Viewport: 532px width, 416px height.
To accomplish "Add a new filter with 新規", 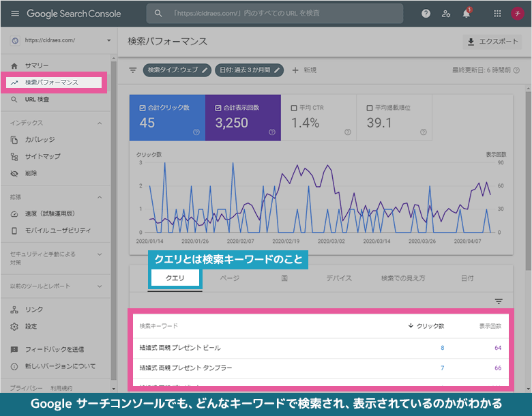I will [x=304, y=70].
